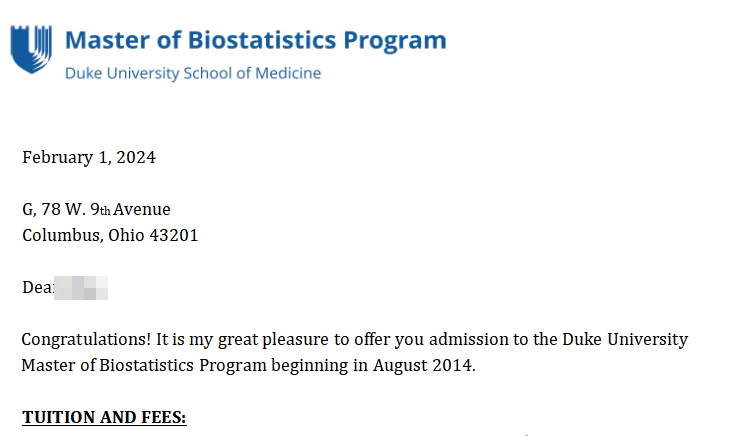744x436 pixels.
Task: Click 'Master of Biostatistics' in the body paragraph
Action: (105, 365)
